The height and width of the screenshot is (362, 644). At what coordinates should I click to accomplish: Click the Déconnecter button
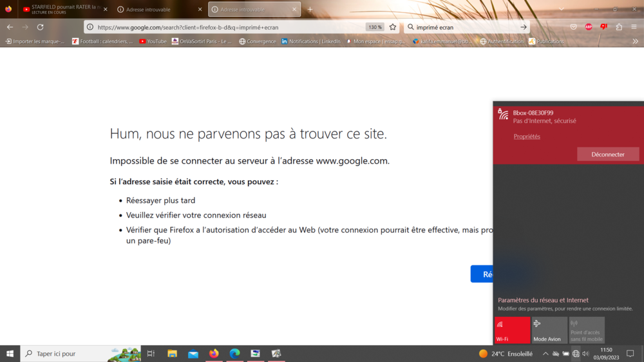coord(608,155)
